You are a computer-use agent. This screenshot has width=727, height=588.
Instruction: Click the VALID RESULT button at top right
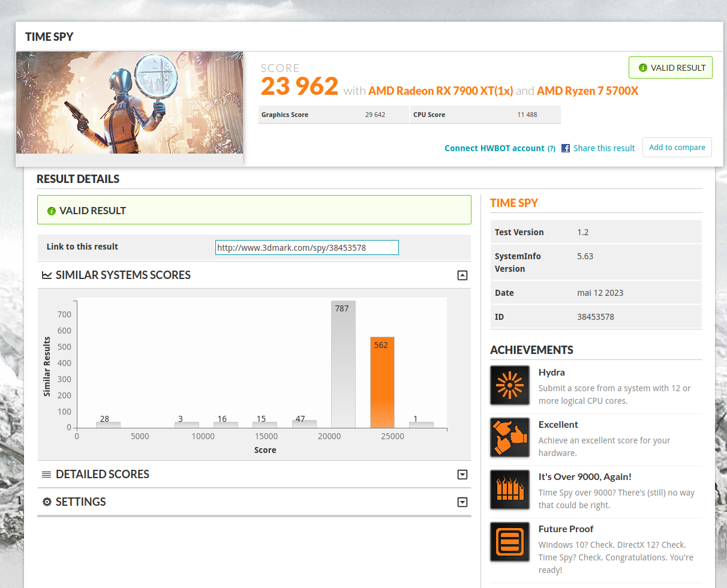tap(671, 68)
